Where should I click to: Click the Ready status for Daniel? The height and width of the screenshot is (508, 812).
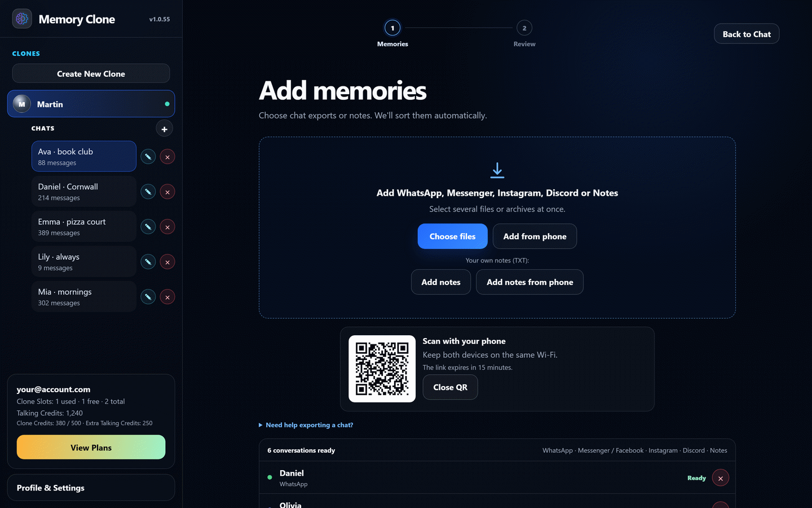[x=696, y=478]
